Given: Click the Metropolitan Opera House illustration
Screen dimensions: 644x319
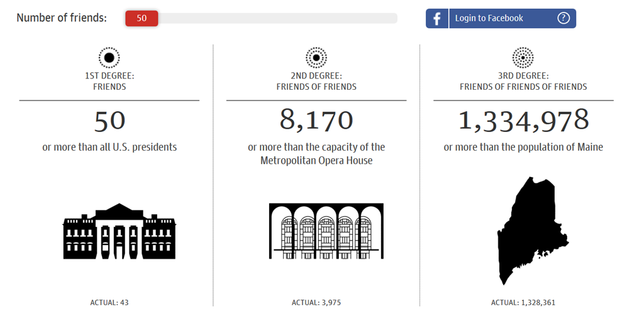Looking at the screenshot, I should (x=326, y=231).
